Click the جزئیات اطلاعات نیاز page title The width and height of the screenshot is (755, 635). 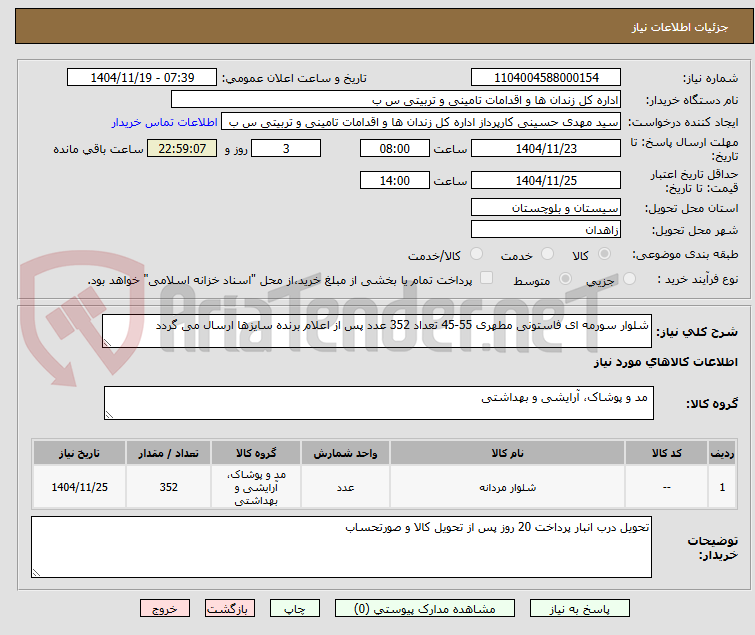point(679,27)
